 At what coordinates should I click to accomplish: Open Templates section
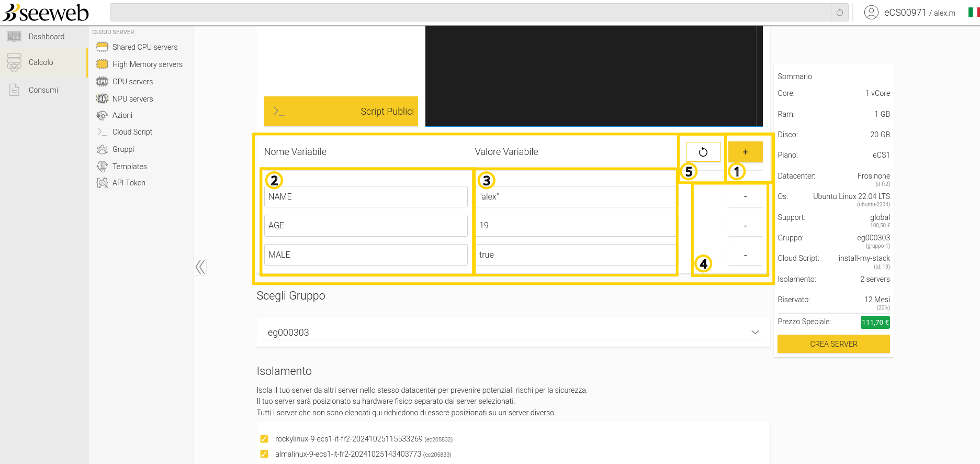[x=130, y=167]
